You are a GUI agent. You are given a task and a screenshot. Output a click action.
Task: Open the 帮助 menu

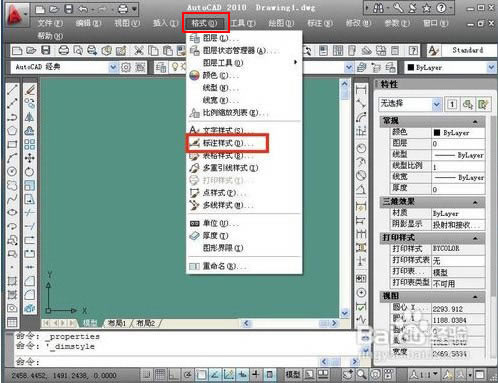[x=50, y=36]
